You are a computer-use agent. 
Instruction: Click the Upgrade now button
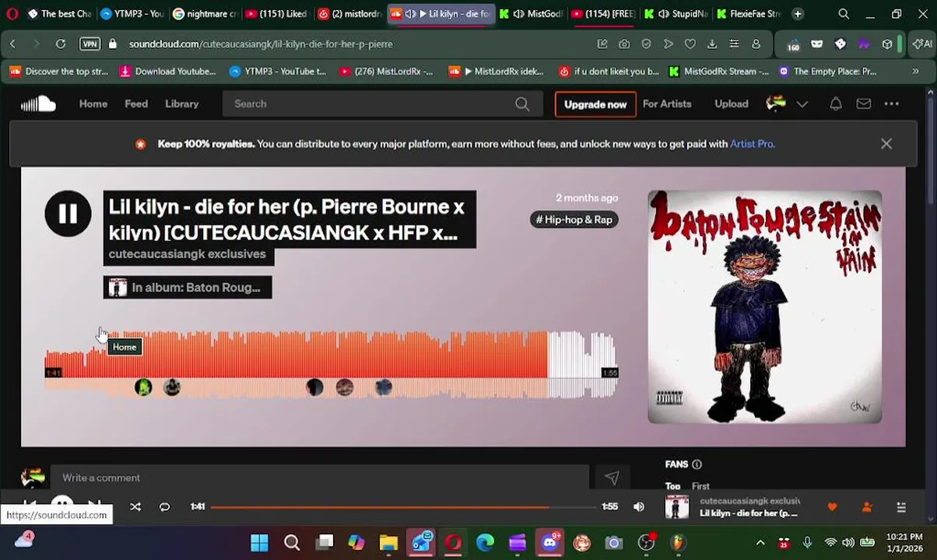pos(595,104)
